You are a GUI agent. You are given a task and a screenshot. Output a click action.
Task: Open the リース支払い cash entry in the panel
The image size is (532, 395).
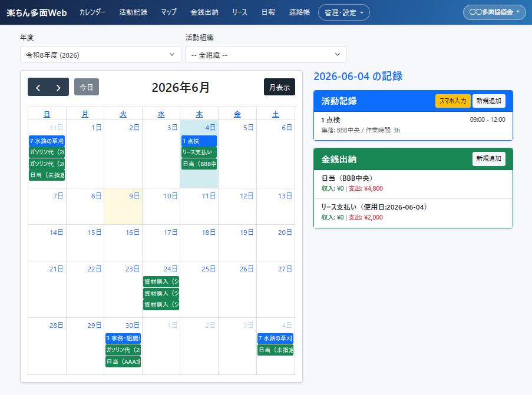(x=413, y=213)
